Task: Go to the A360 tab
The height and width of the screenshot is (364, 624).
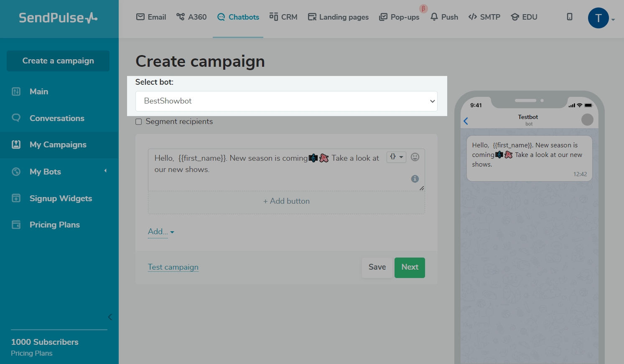Action: 191,17
